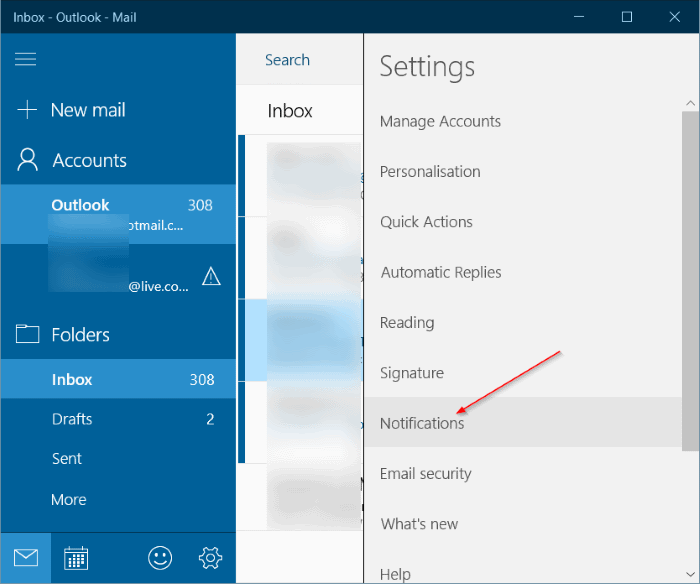Open Manage Accounts settings
This screenshot has height=584, width=700.
pos(440,121)
